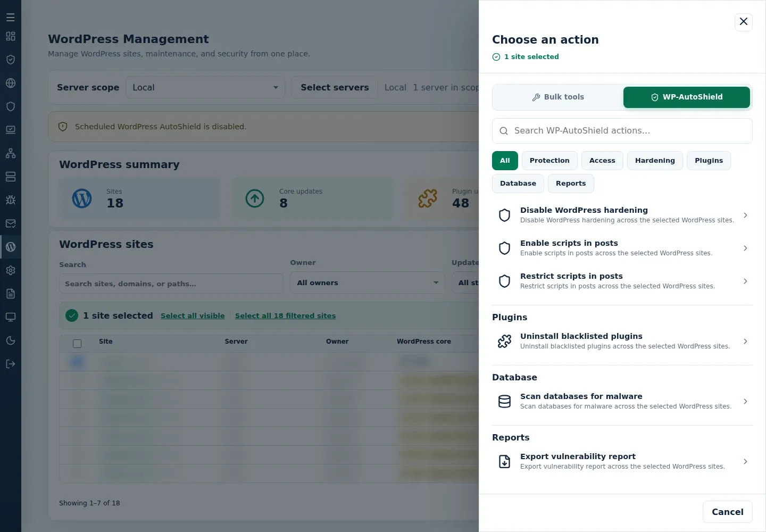The width and height of the screenshot is (766, 532).
Task: Toggle dark mode moon icon
Action: point(11,340)
